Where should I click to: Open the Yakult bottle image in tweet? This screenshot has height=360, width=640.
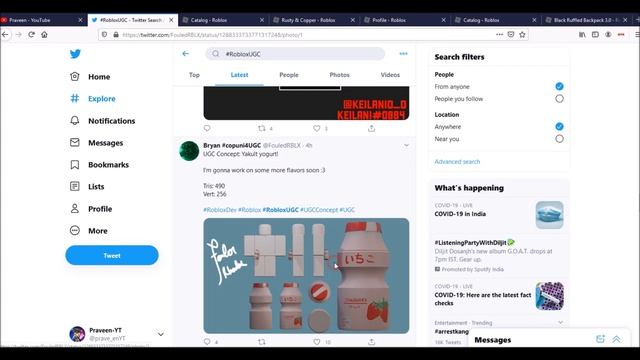click(306, 276)
